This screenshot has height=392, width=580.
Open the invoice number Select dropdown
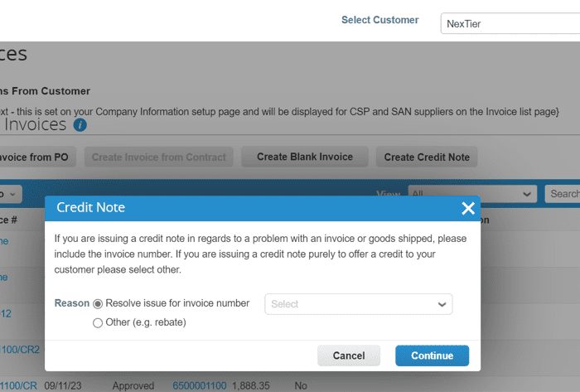358,304
